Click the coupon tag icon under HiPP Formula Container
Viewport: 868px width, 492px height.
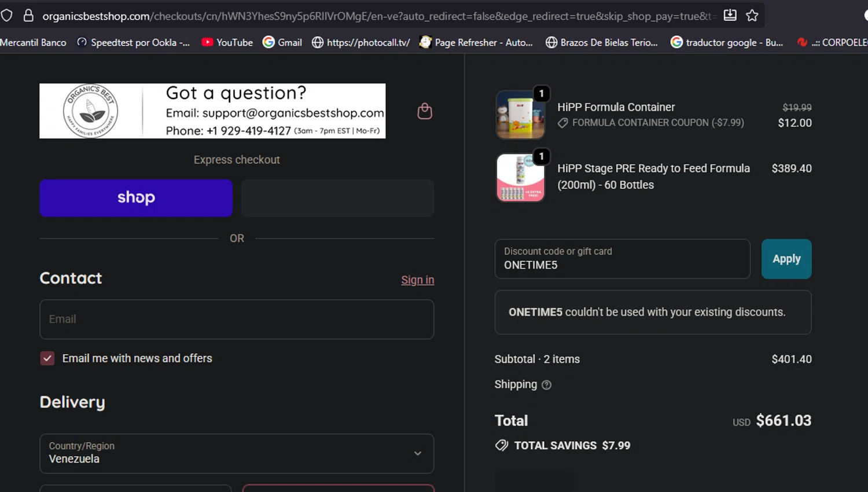[x=562, y=123]
